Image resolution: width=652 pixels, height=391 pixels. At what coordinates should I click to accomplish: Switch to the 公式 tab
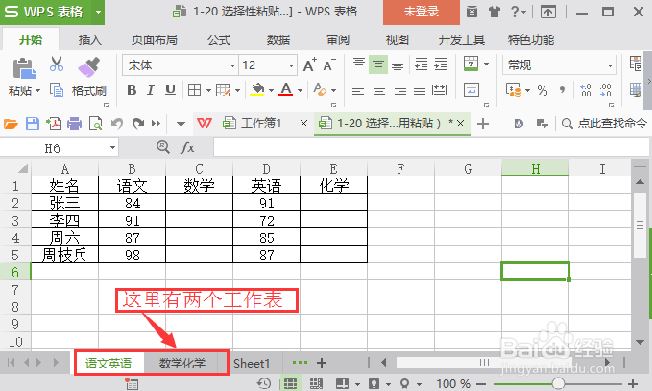click(x=219, y=40)
